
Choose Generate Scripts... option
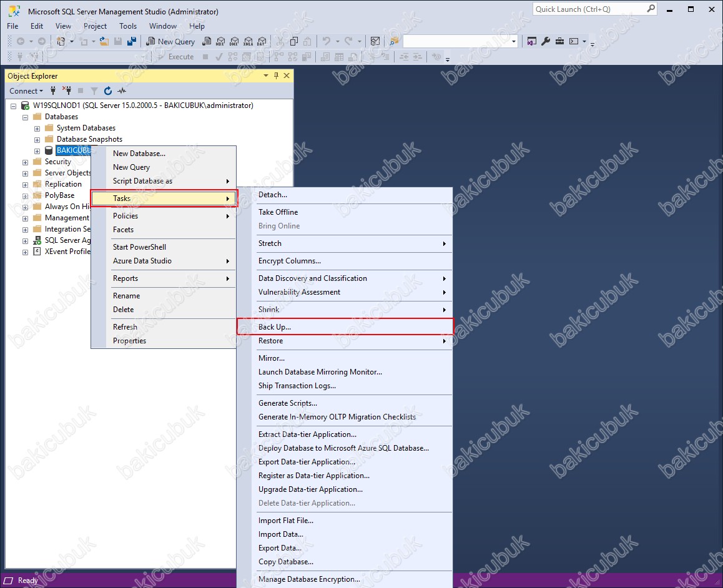click(x=345, y=403)
